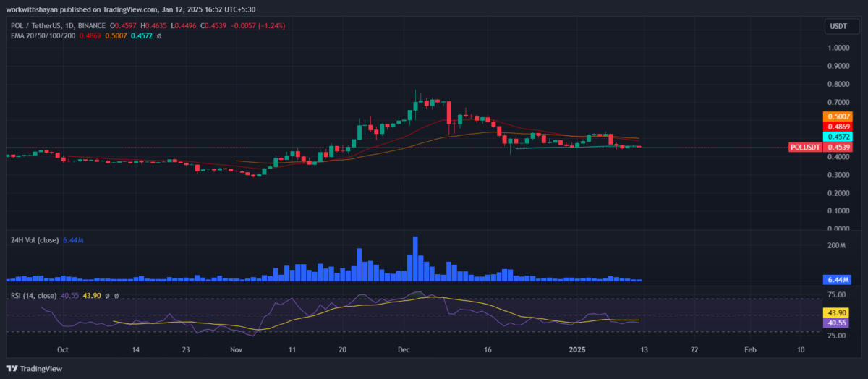Click the POL / TetherUS symbol title
Screen dimensions: 868x379
coord(35,25)
